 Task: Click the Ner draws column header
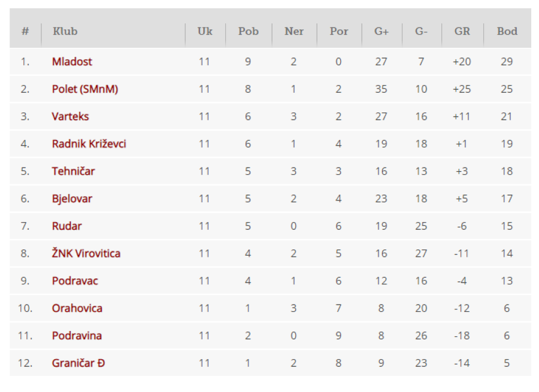pyautogui.click(x=294, y=31)
